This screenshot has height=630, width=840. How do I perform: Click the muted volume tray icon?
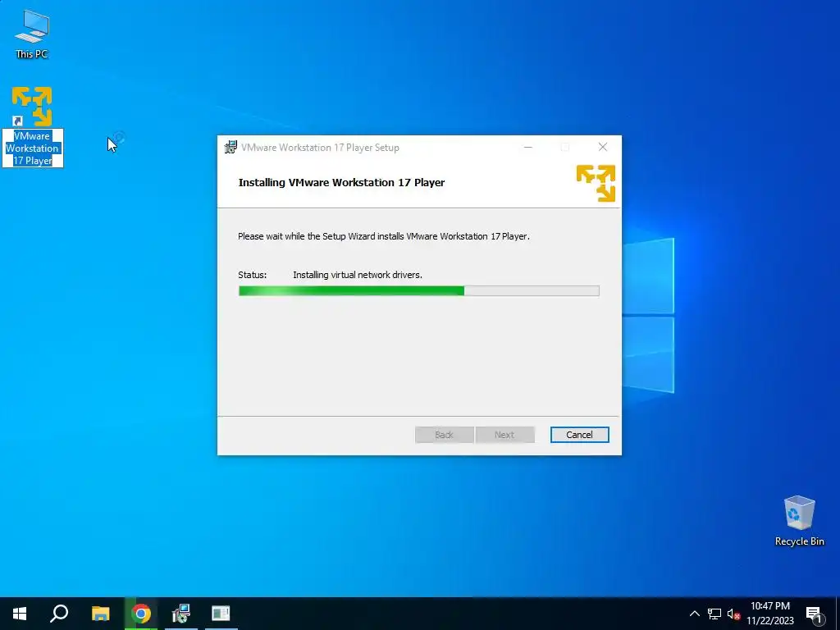(733, 614)
